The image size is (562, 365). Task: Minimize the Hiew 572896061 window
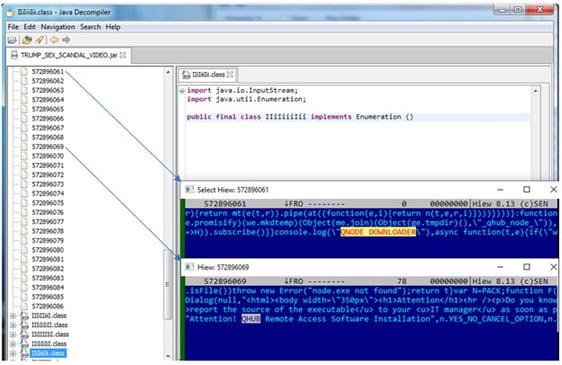click(x=500, y=189)
